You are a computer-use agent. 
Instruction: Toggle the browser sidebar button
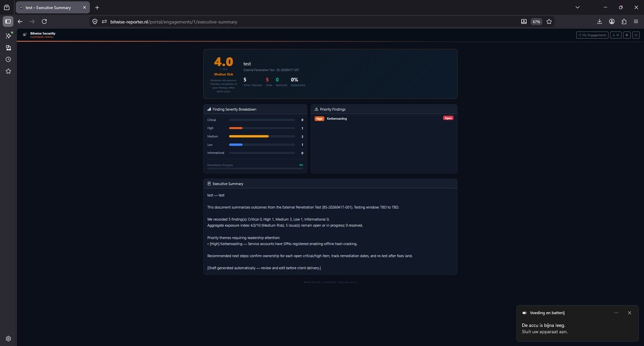tap(8, 22)
